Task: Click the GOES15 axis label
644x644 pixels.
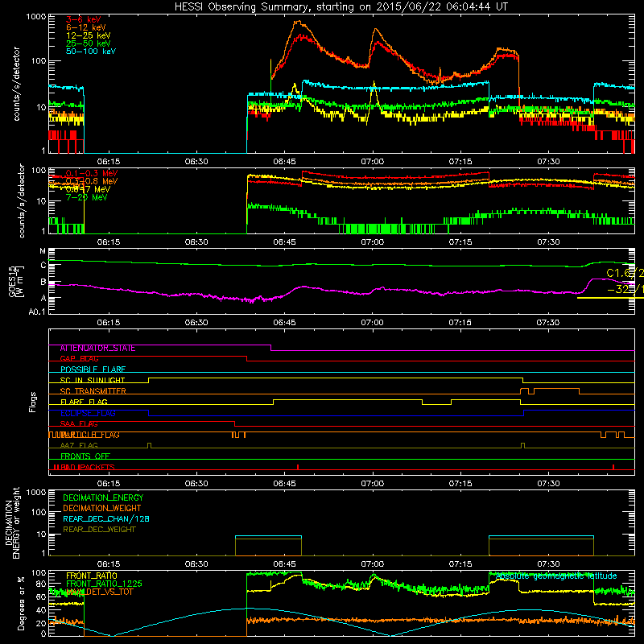Action: pyautogui.click(x=13, y=281)
